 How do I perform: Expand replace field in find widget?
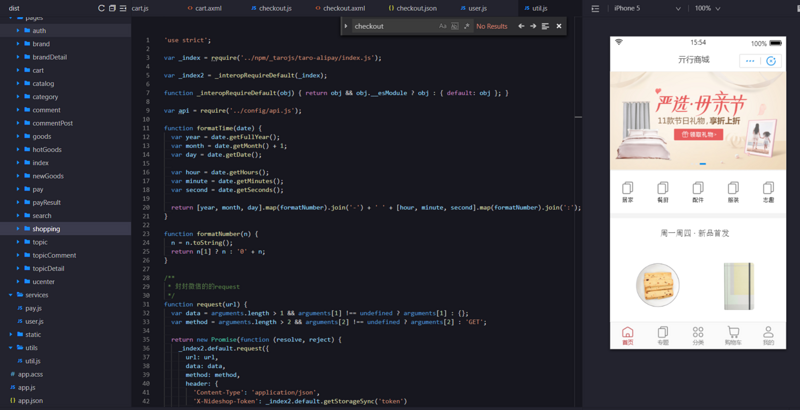(346, 26)
